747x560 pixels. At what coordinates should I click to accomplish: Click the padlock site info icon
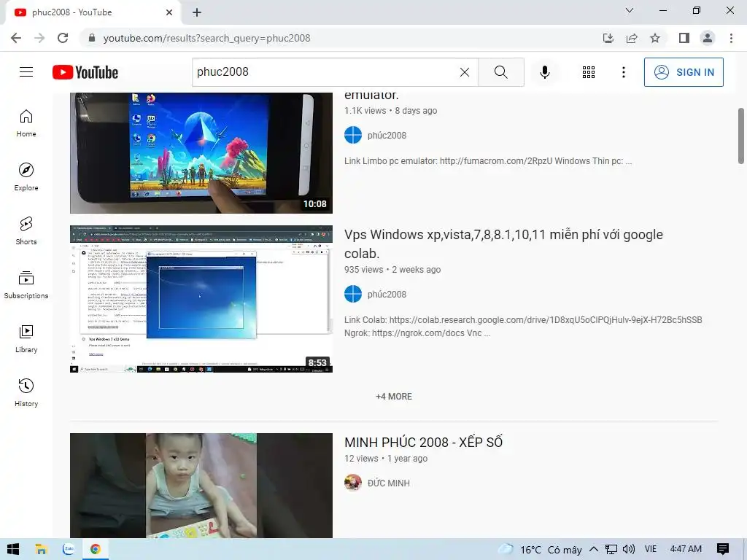(92, 38)
